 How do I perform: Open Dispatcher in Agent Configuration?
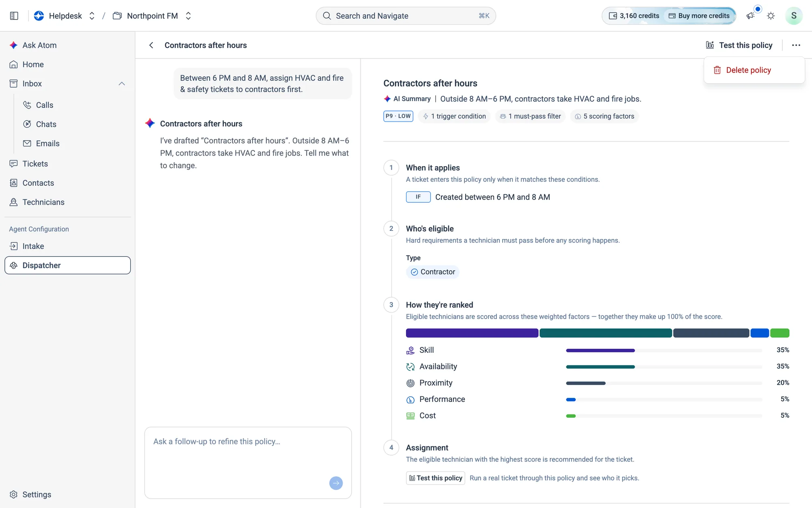pos(67,265)
